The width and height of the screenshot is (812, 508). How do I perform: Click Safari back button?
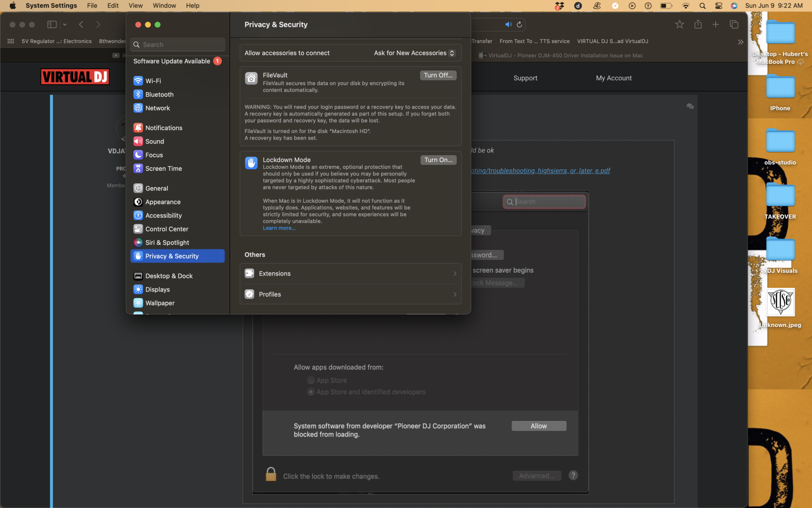point(81,24)
